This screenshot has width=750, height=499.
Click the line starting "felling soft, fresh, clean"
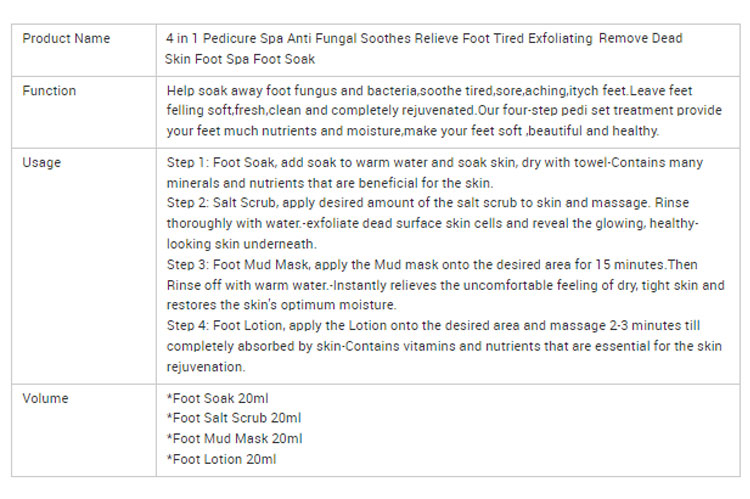(442, 111)
